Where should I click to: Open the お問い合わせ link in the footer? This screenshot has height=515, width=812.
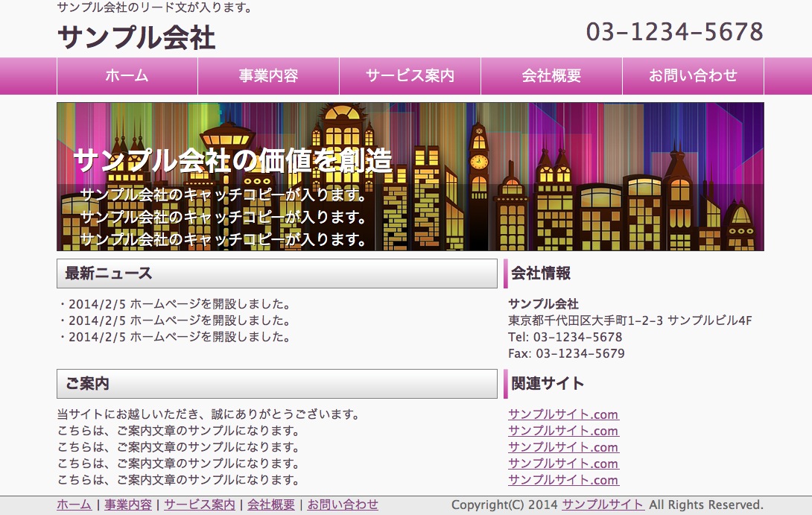[343, 505]
